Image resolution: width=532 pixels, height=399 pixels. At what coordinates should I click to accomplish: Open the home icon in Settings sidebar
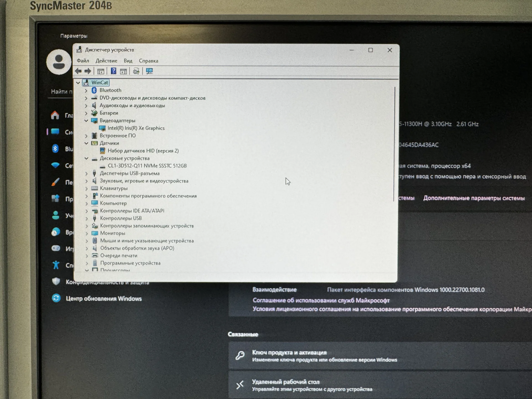pyautogui.click(x=55, y=115)
